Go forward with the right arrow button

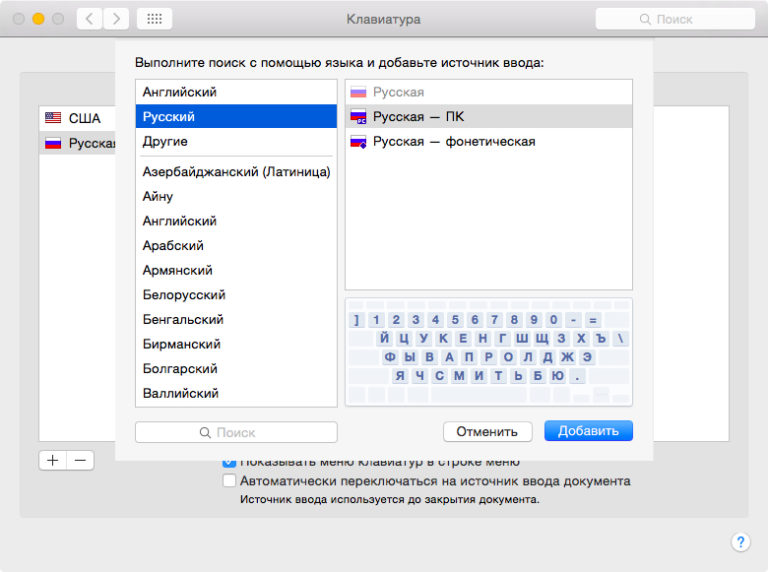[116, 19]
